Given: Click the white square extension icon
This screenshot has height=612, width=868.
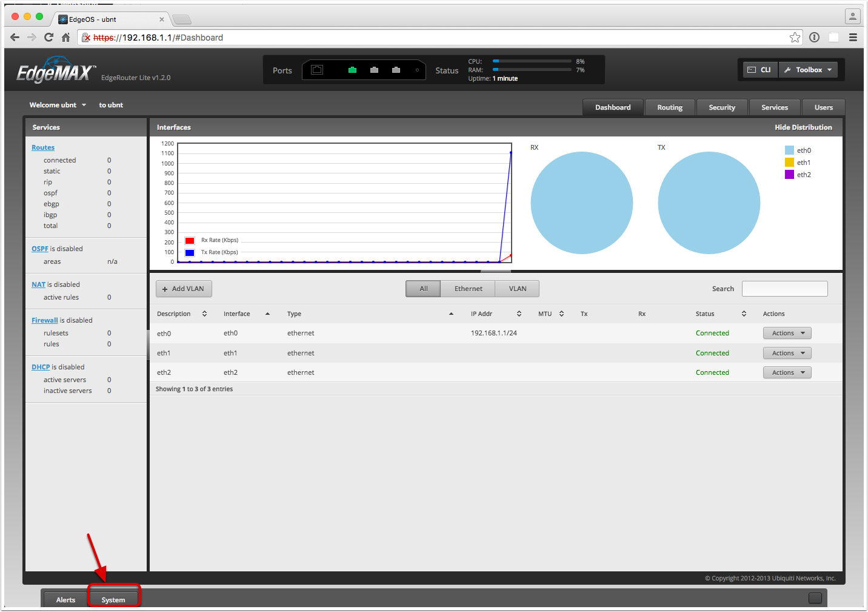Looking at the screenshot, I should click(834, 38).
